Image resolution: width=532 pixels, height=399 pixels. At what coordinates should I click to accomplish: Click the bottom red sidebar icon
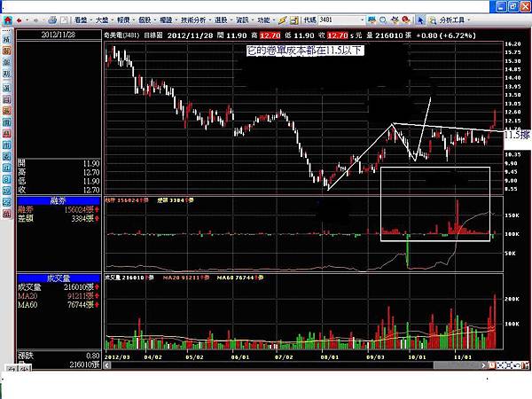pyautogui.click(x=7, y=214)
